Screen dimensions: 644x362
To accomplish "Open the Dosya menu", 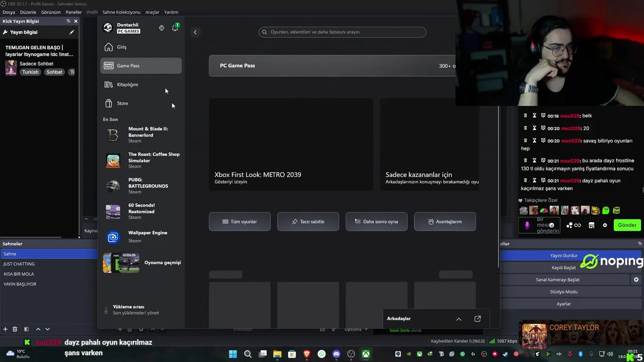I will tap(9, 12).
